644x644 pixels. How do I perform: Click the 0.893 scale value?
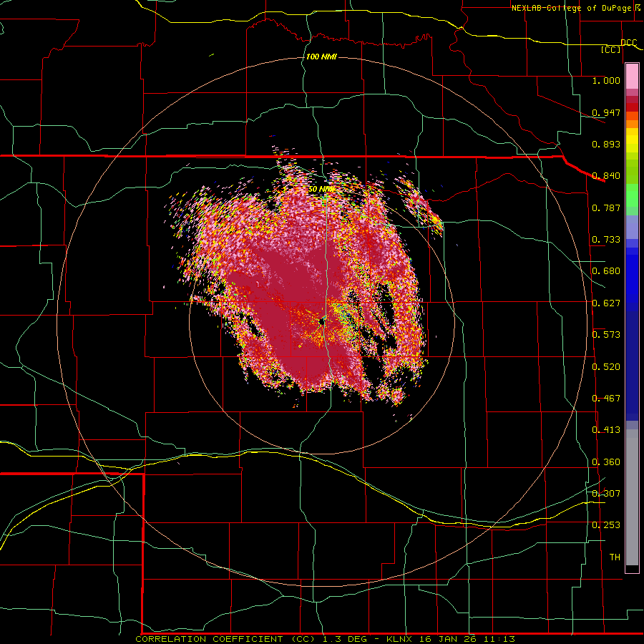606,144
